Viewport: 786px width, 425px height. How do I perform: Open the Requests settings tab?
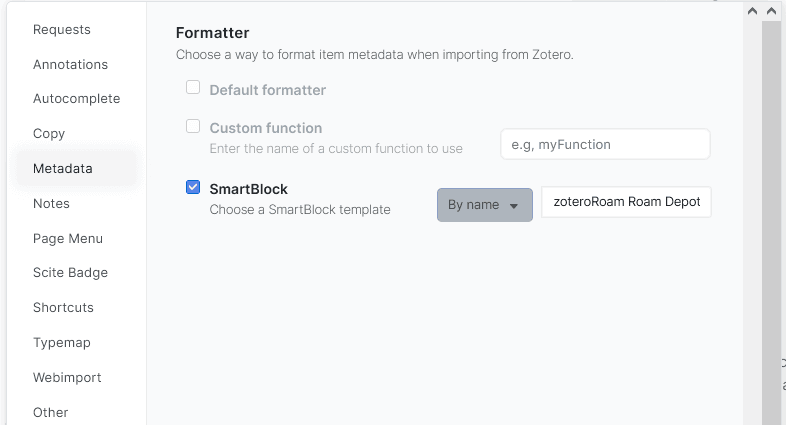click(x=62, y=30)
